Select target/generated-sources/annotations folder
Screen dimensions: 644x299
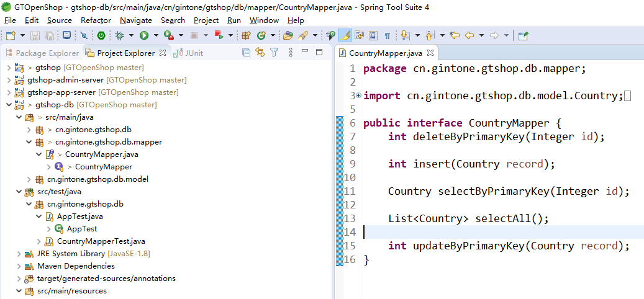[x=106, y=279]
